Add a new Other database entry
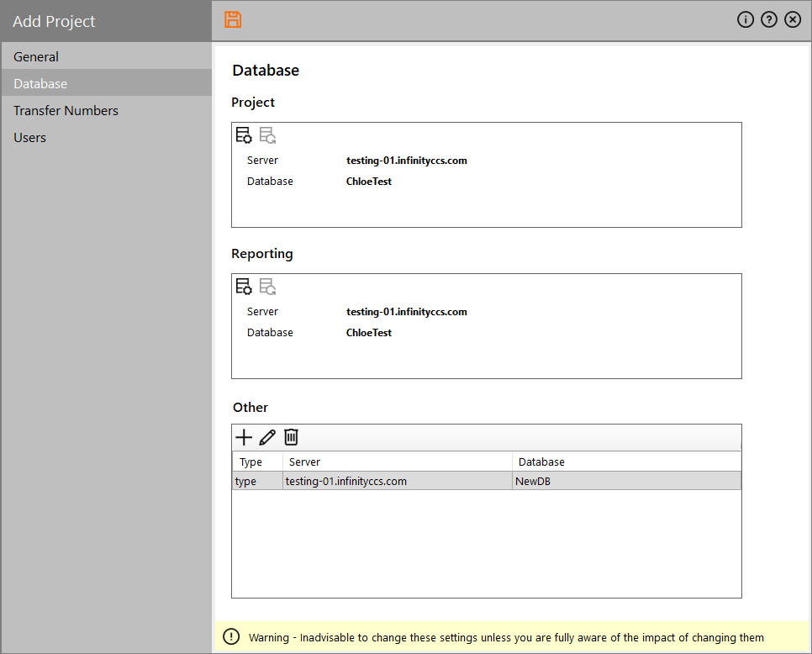The image size is (812, 654). pos(244,438)
